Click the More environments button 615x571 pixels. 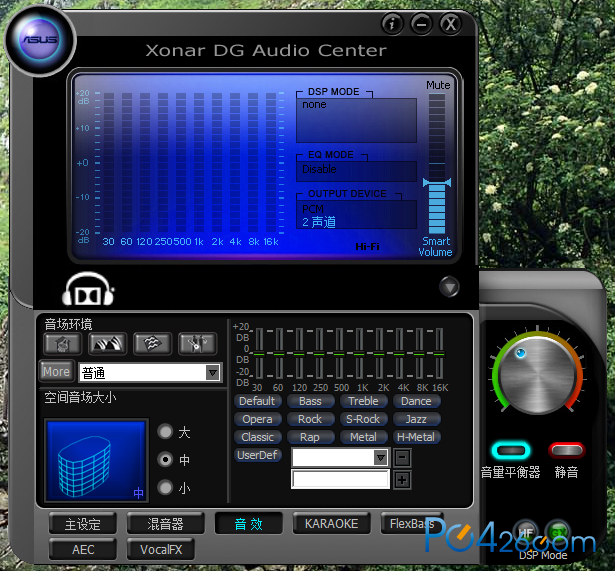pyautogui.click(x=56, y=371)
